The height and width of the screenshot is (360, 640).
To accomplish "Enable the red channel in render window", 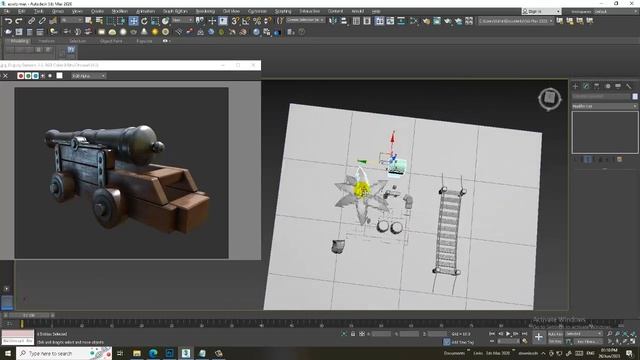I will (20, 76).
